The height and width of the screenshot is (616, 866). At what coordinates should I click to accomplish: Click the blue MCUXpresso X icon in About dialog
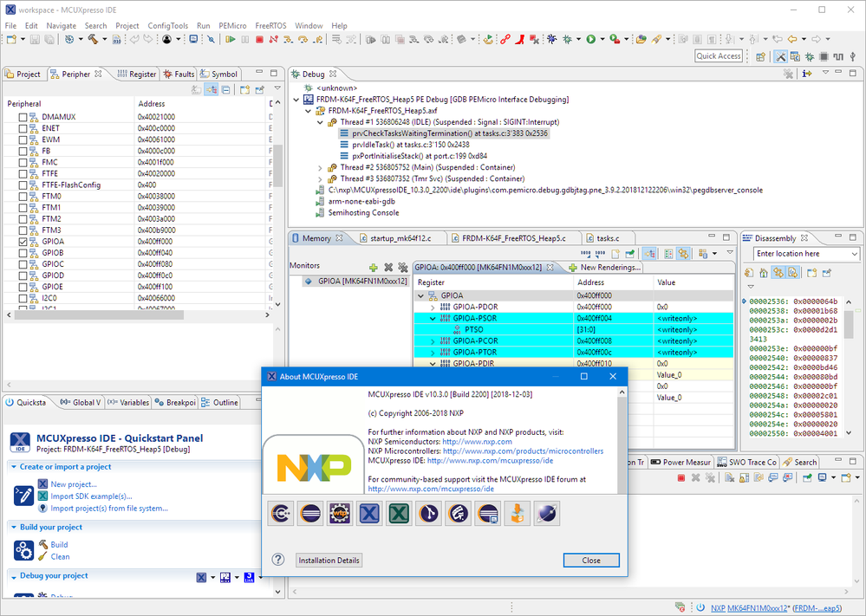(x=369, y=513)
